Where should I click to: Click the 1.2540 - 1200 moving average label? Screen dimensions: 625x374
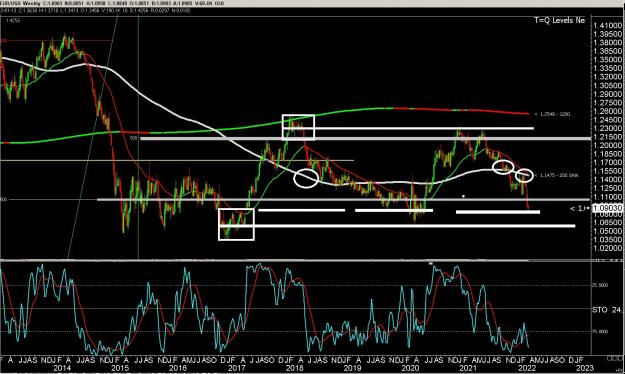click(555, 114)
